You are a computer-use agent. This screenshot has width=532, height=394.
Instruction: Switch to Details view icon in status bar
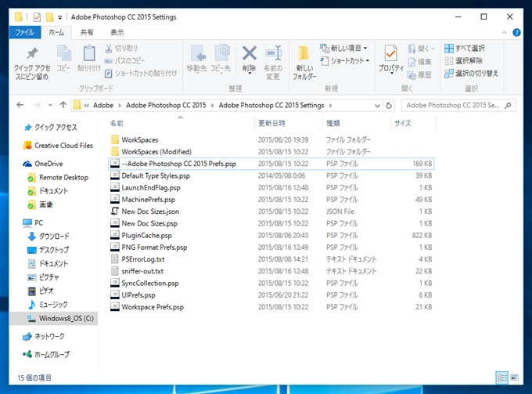pos(502,378)
